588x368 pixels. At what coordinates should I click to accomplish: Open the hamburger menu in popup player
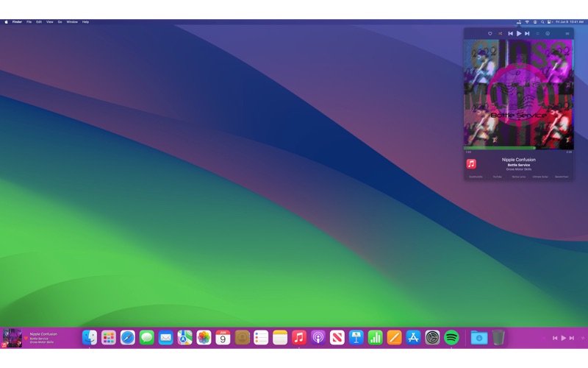click(567, 33)
